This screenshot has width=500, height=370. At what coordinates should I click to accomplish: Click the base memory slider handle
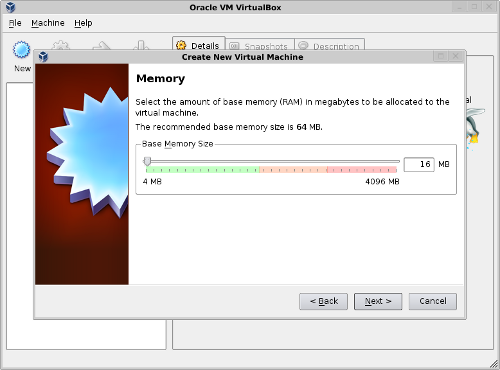click(147, 162)
